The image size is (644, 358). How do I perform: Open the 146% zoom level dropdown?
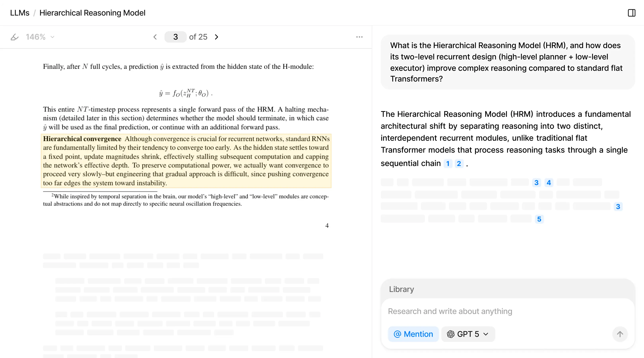click(40, 37)
